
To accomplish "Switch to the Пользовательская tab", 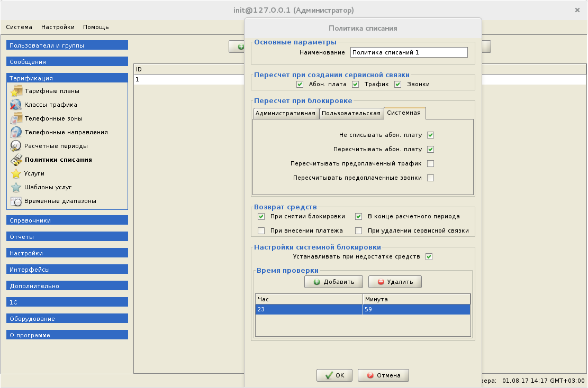I will point(351,114).
